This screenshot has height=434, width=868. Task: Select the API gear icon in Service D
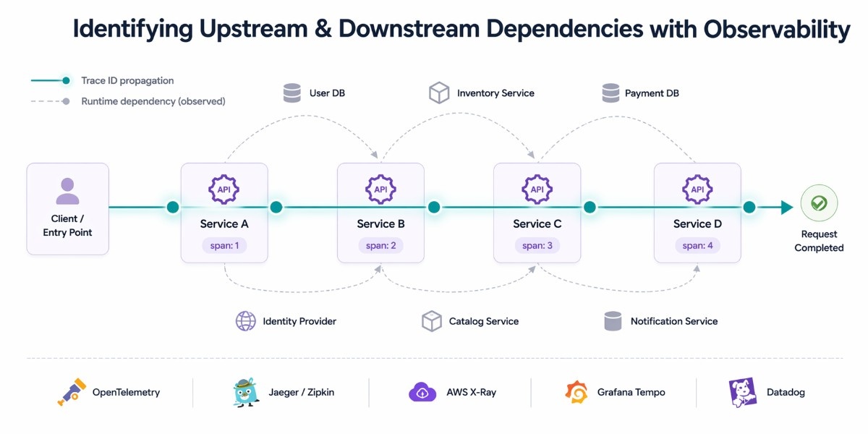tap(697, 190)
